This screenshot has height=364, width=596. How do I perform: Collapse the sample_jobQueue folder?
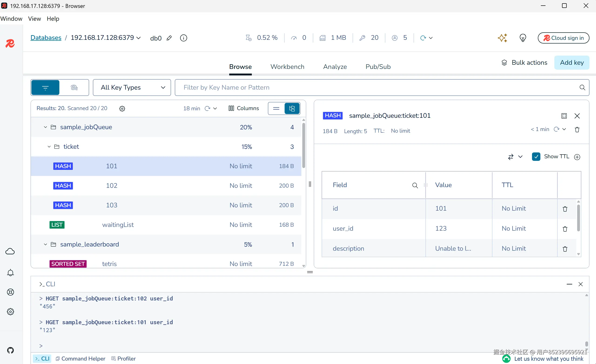point(45,127)
